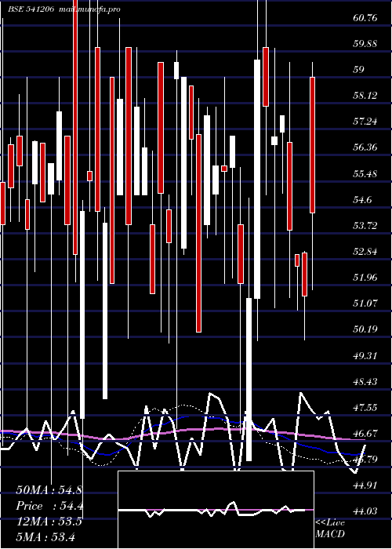The height and width of the screenshot is (549, 392).
Task: Click the 44.91 axis label
Action: (365, 485)
